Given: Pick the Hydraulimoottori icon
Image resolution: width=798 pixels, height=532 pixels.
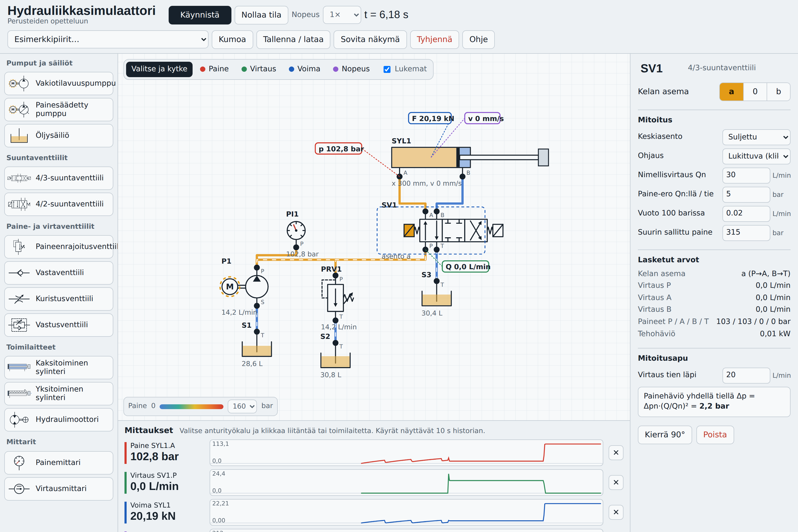Looking at the screenshot, I should click(x=19, y=419).
